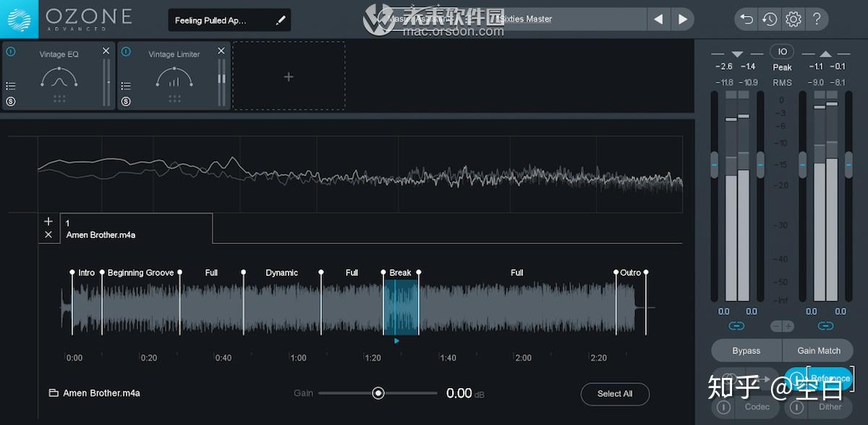
Task: Enable Bypass in the meter panel
Action: point(746,350)
